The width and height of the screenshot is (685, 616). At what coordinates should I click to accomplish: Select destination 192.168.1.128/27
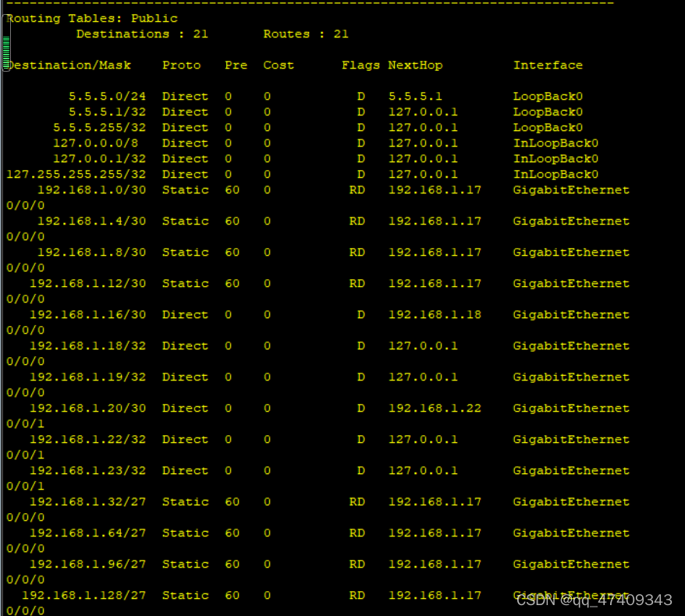coord(84,596)
